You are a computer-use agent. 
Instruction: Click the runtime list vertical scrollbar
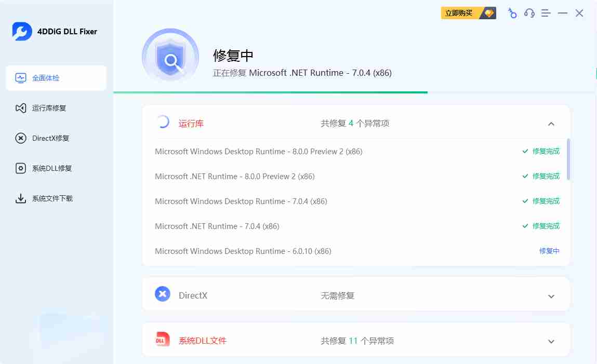568,159
